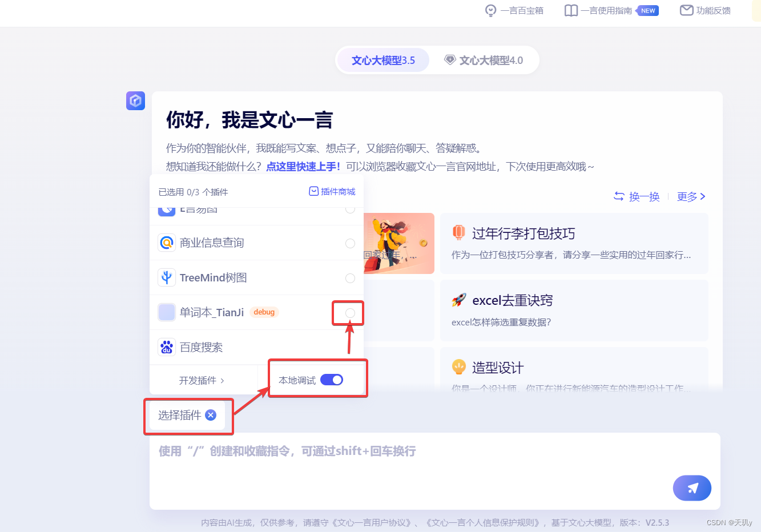
Task: Remove 选择插件 with its X icon
Action: point(211,415)
